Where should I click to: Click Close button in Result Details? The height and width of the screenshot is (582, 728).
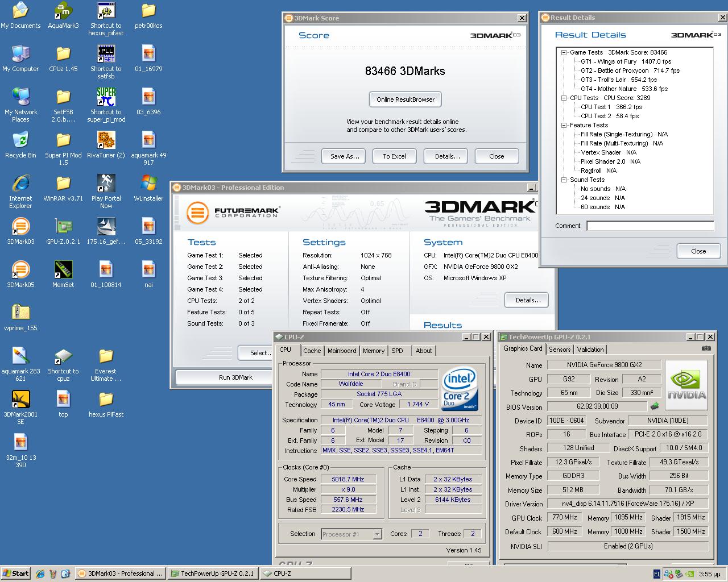[x=698, y=251]
